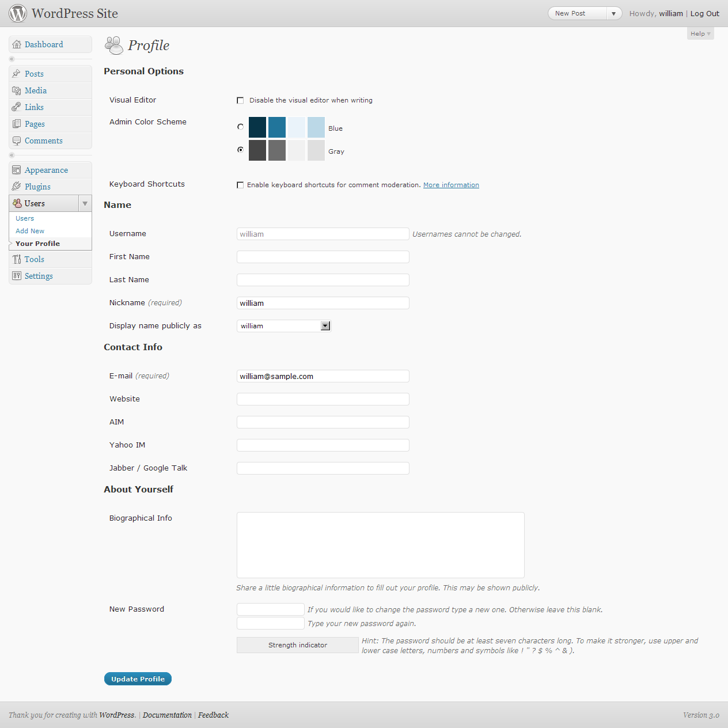Click the First Name input field
The height and width of the screenshot is (728, 728).
point(323,257)
